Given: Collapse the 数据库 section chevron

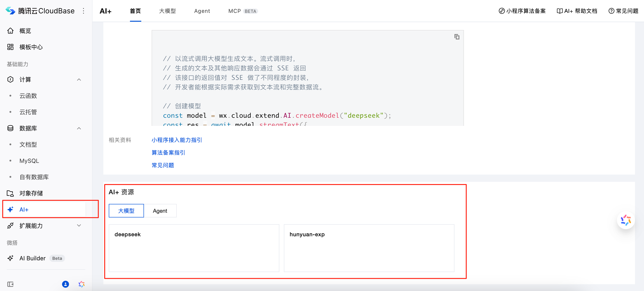Looking at the screenshot, I should point(79,128).
